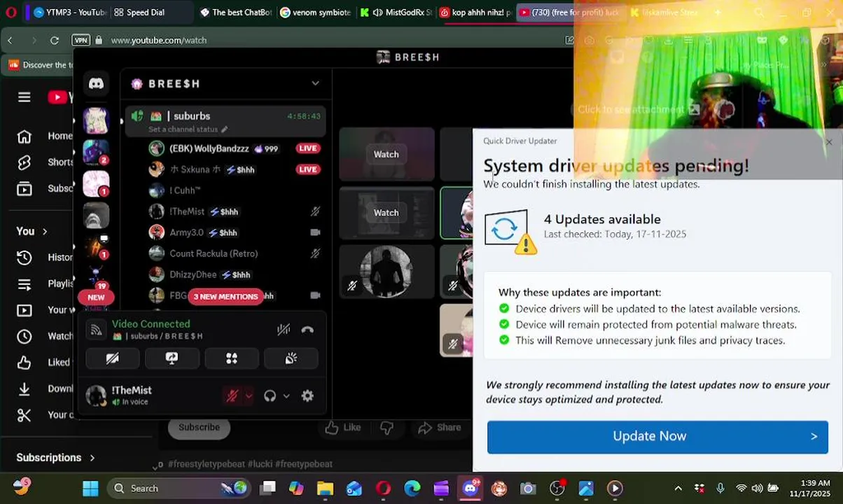
Task: Open YouTube hamburger guide menu
Action: (x=25, y=97)
